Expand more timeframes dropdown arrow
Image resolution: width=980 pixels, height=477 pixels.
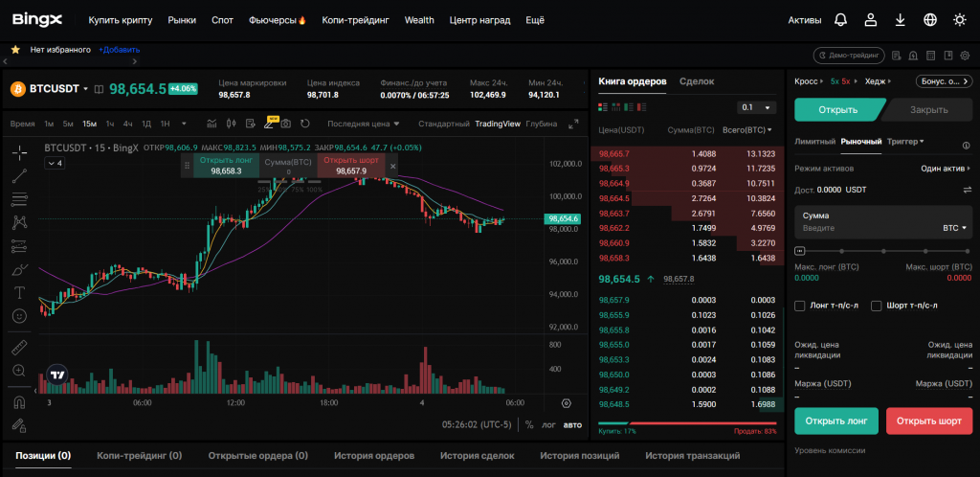184,124
